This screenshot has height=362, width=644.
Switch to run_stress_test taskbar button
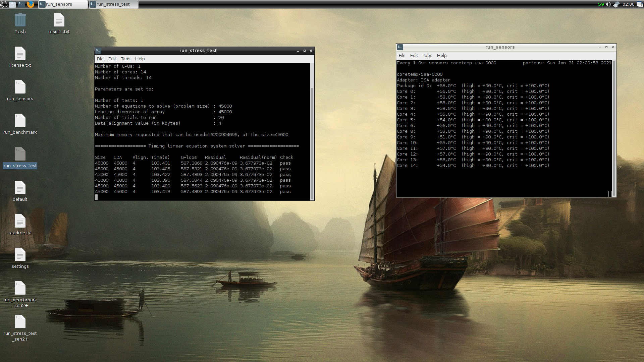[x=113, y=4]
